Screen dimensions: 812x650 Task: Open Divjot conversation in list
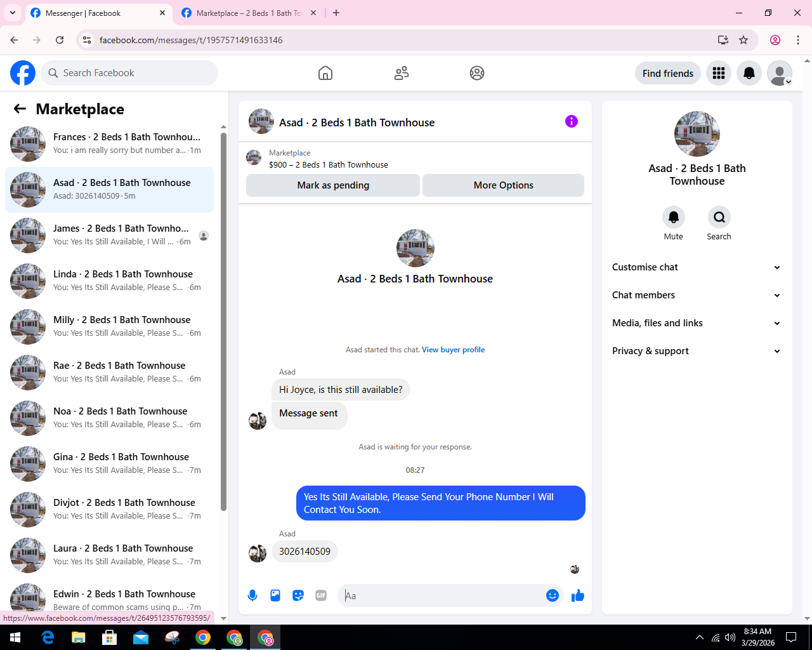tap(109, 510)
